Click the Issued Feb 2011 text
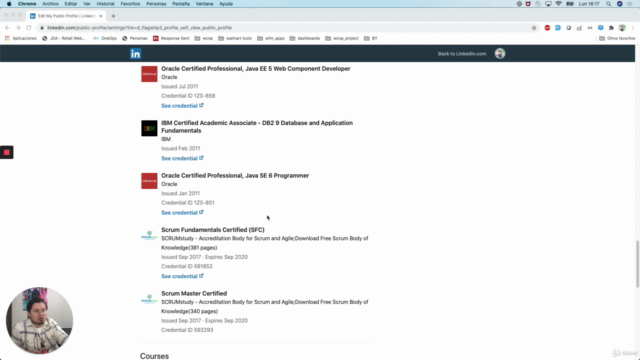This screenshot has width=640, height=360. [x=180, y=148]
